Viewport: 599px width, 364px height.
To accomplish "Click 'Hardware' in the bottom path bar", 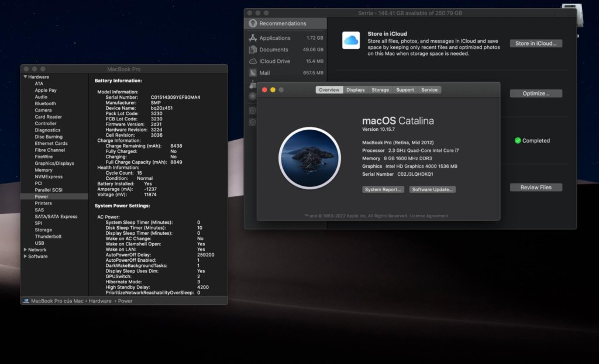I will point(100,301).
